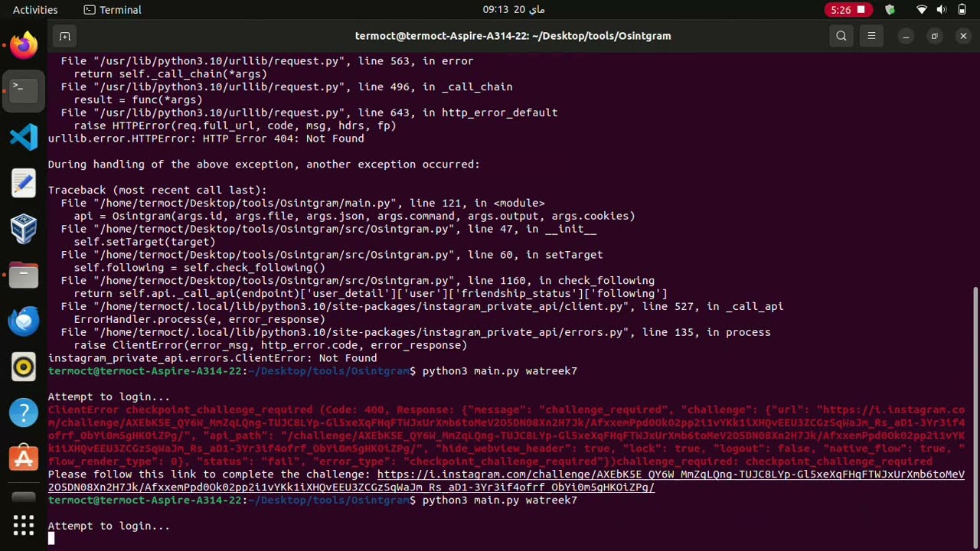
Task: Open Ubuntu Software from dock
Action: (x=24, y=458)
